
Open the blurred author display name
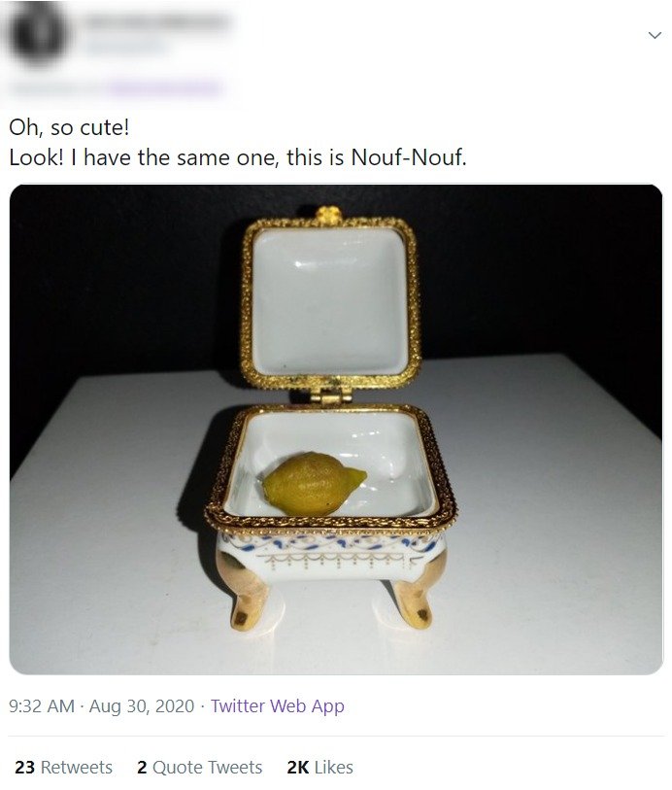click(156, 21)
